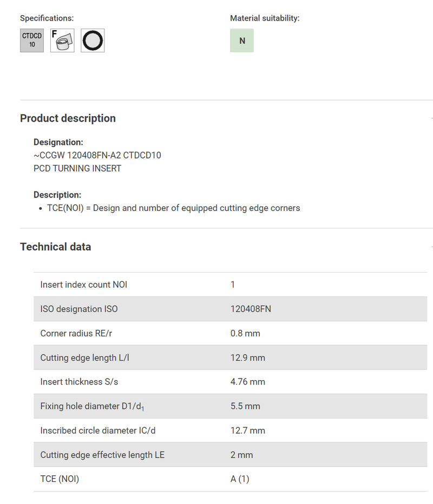433x504 pixels.
Task: Select the Specifications heading text
Action: tap(47, 18)
